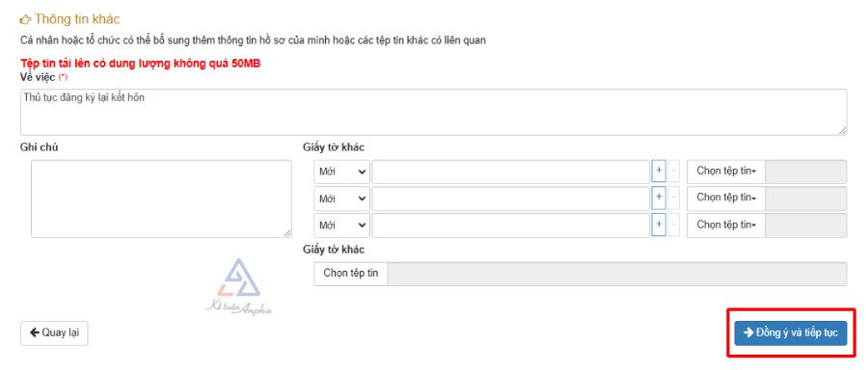Click the 'Ghi chú' label
Screen dimensions: 868x370
39,147
